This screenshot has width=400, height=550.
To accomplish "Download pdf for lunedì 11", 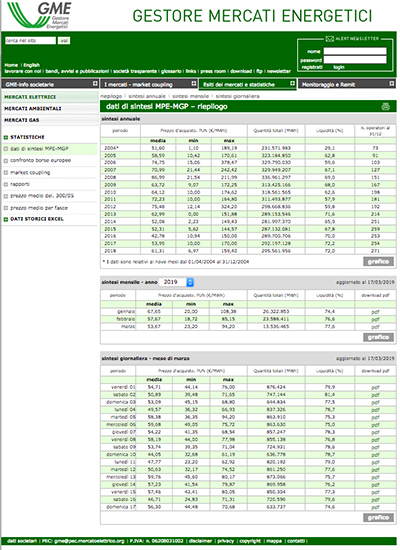I will [x=375, y=462].
